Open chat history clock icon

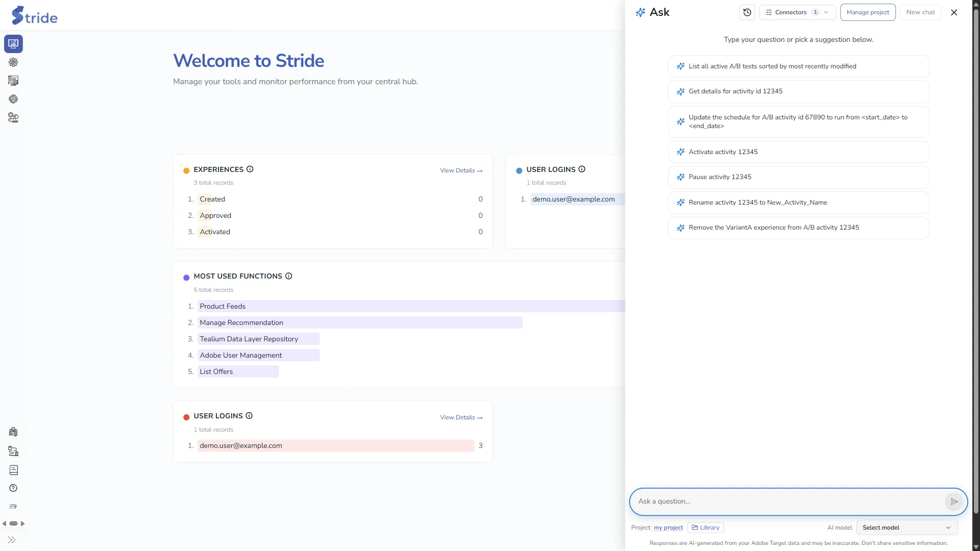[x=747, y=12]
